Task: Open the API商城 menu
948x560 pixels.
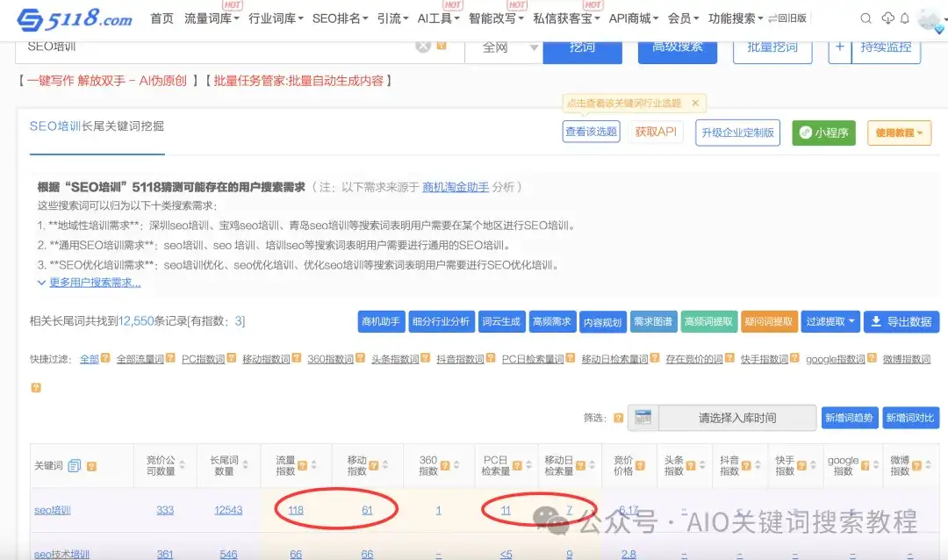Action: pyautogui.click(x=633, y=18)
